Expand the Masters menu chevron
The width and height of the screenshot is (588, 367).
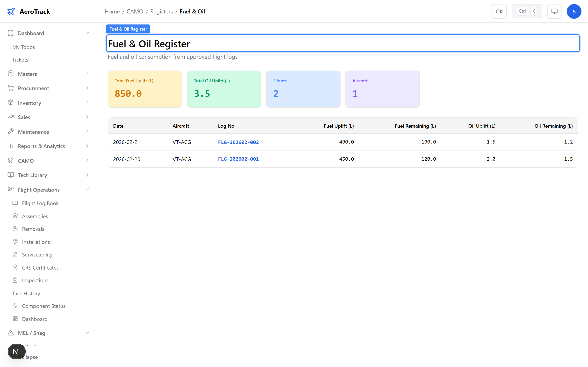[x=87, y=74]
